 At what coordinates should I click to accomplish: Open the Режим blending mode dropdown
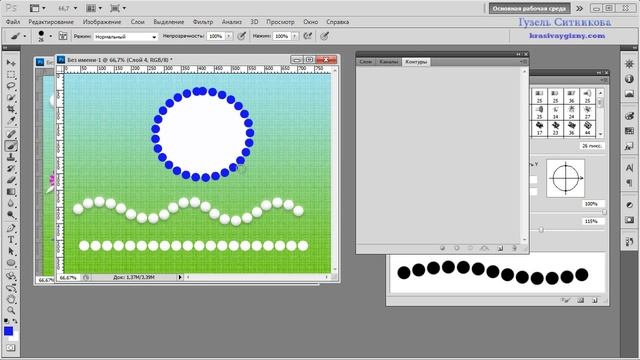125,36
